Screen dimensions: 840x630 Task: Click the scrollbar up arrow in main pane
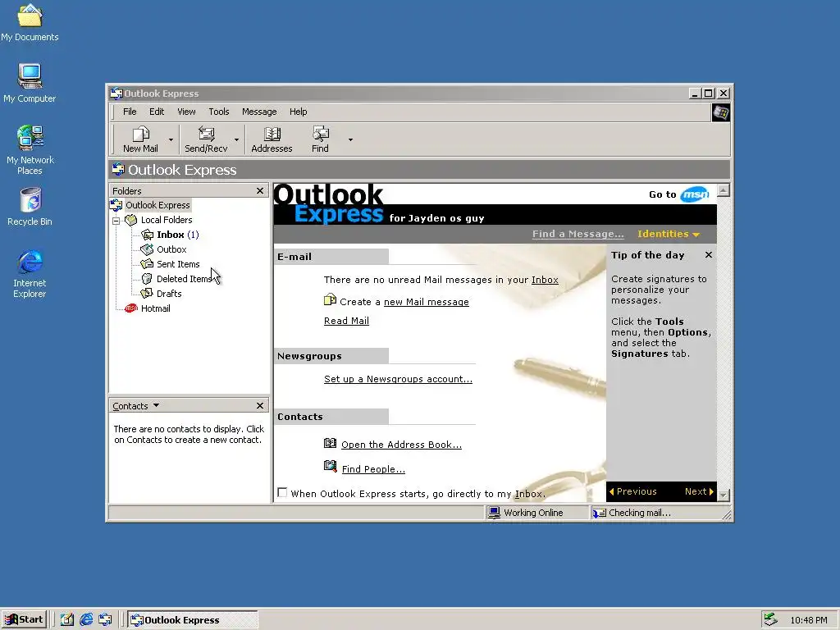click(724, 190)
